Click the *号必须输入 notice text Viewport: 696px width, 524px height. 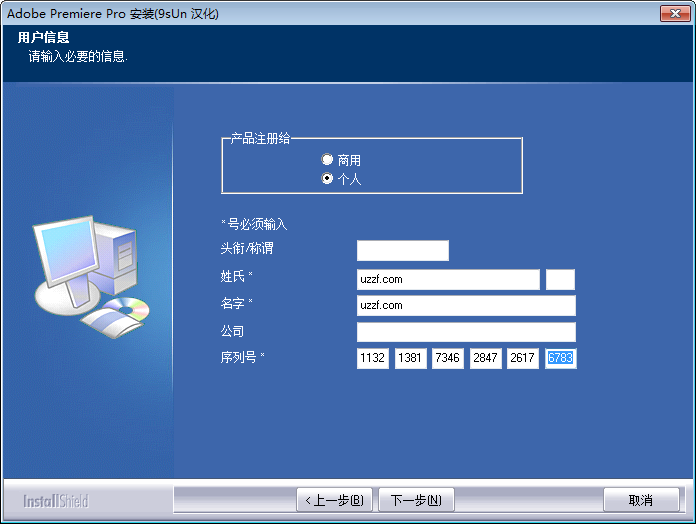click(254, 224)
